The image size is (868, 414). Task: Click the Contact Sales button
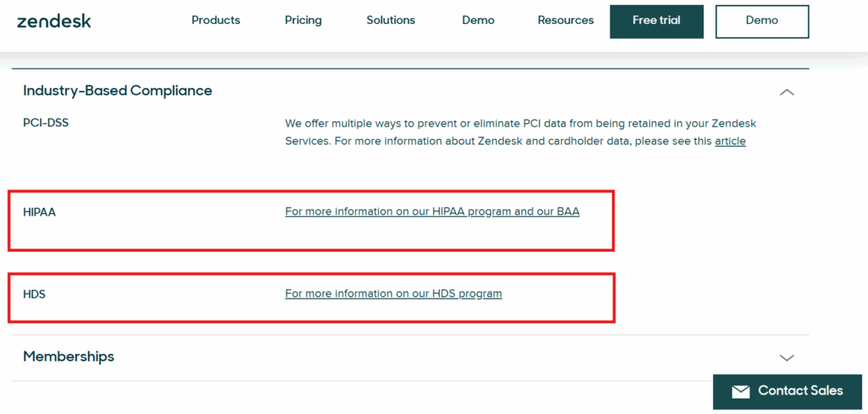(x=787, y=391)
